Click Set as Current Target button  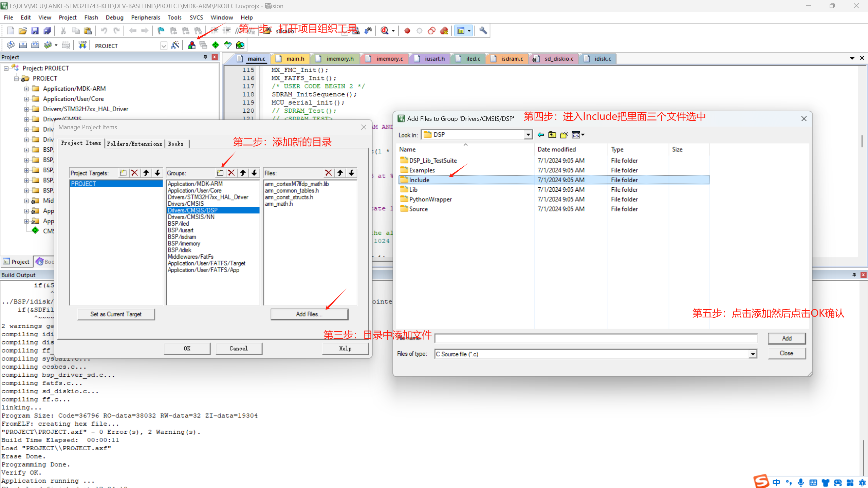click(116, 314)
